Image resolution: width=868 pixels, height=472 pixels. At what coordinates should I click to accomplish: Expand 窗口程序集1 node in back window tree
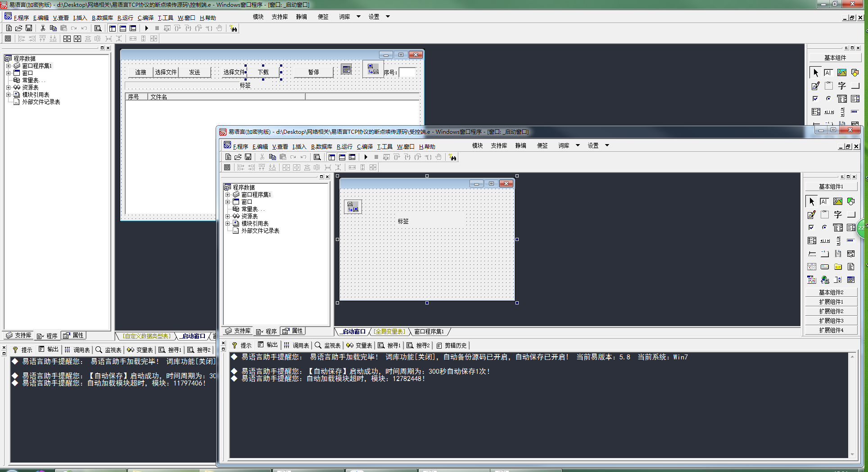(x=9, y=66)
